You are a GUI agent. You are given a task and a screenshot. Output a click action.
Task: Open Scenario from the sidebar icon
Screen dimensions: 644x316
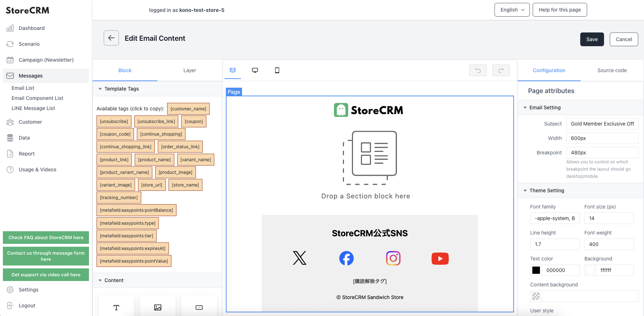pos(10,44)
